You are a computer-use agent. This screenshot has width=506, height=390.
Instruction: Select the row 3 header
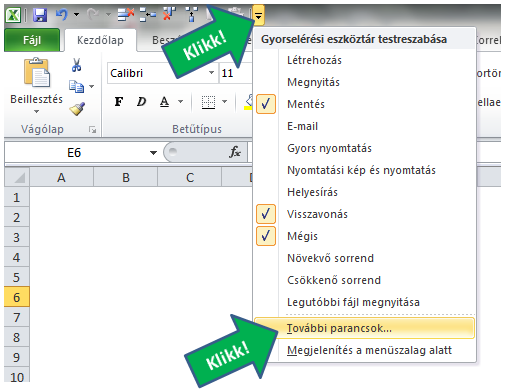[17, 237]
